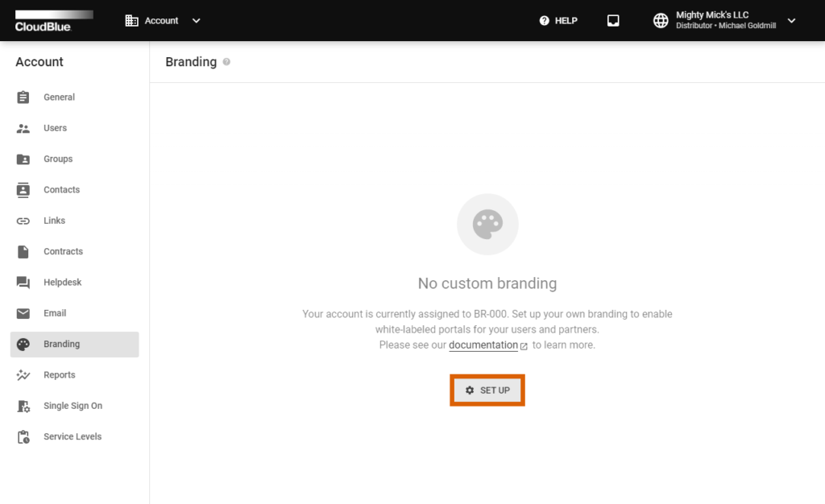This screenshot has height=504, width=825.
Task: Click the General clipboard icon in sidebar
Action: [23, 97]
